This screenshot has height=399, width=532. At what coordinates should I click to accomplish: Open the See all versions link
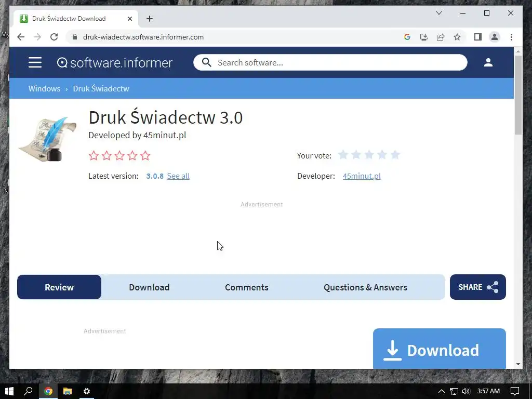[178, 176]
